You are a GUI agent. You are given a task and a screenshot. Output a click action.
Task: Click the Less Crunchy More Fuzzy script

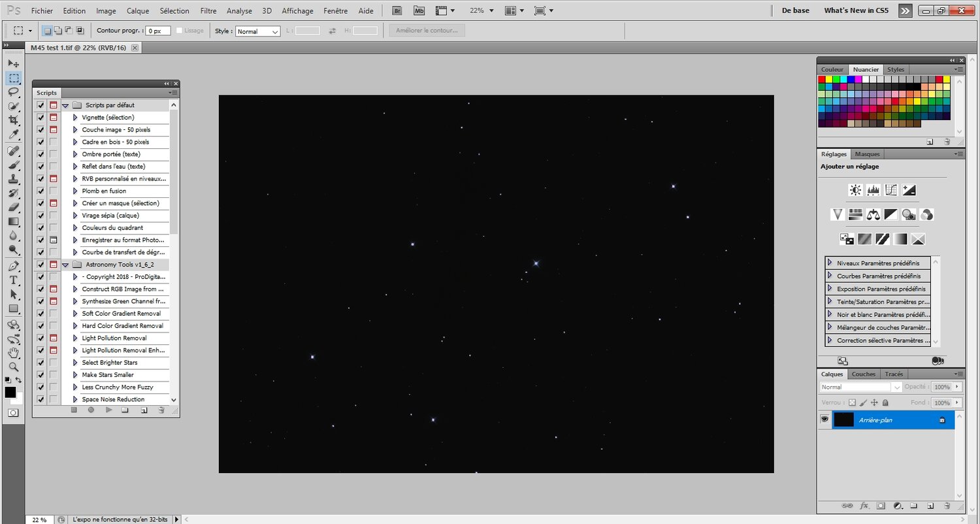tap(118, 387)
